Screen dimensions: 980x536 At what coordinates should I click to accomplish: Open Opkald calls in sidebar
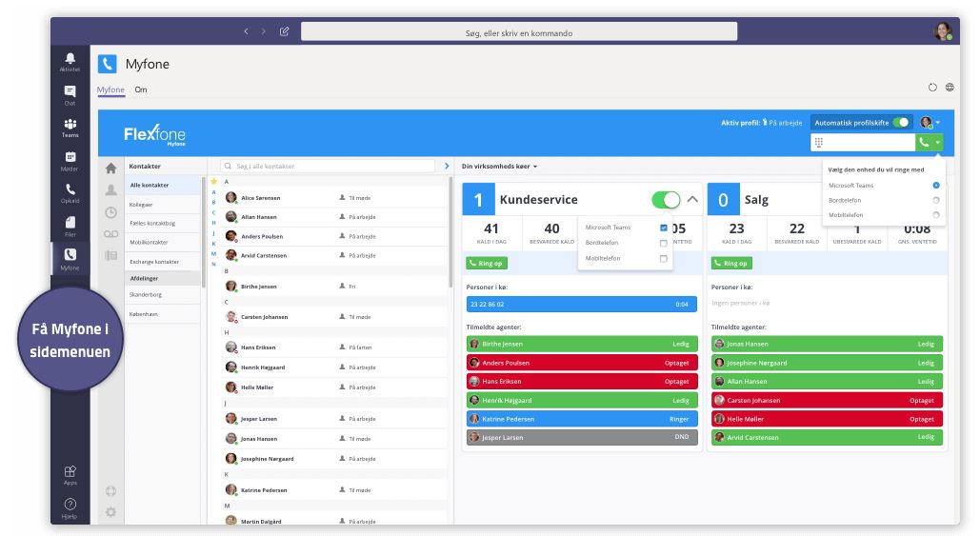click(70, 193)
